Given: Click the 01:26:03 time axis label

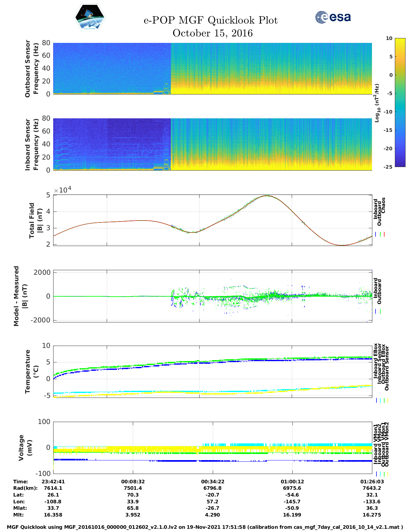Looking at the screenshot, I should point(372,481).
